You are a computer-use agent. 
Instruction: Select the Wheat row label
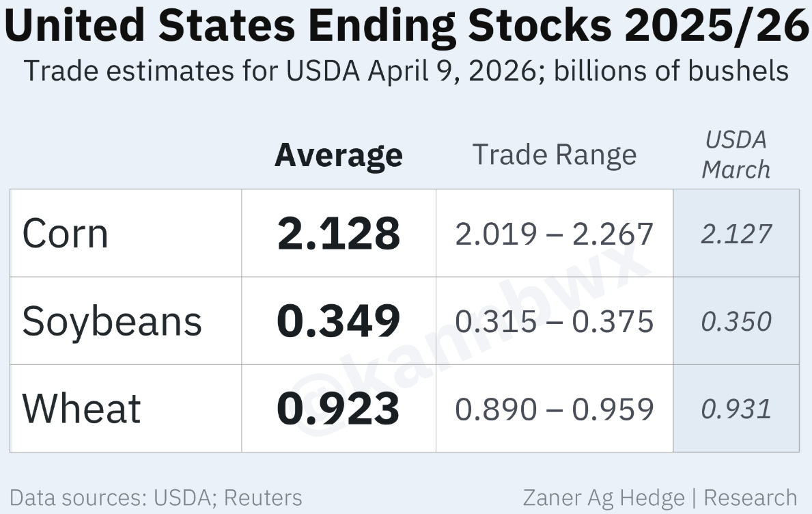[81, 409]
